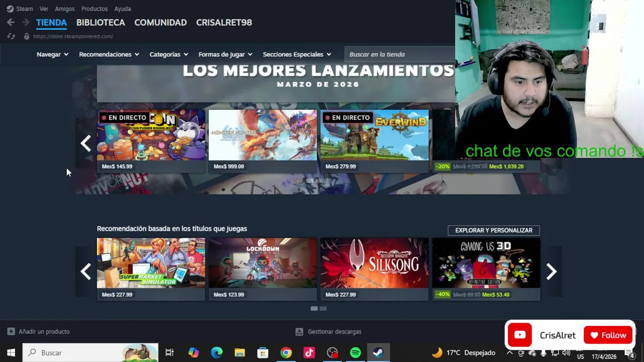Open the Among Us 3D thumbnail

(x=486, y=263)
